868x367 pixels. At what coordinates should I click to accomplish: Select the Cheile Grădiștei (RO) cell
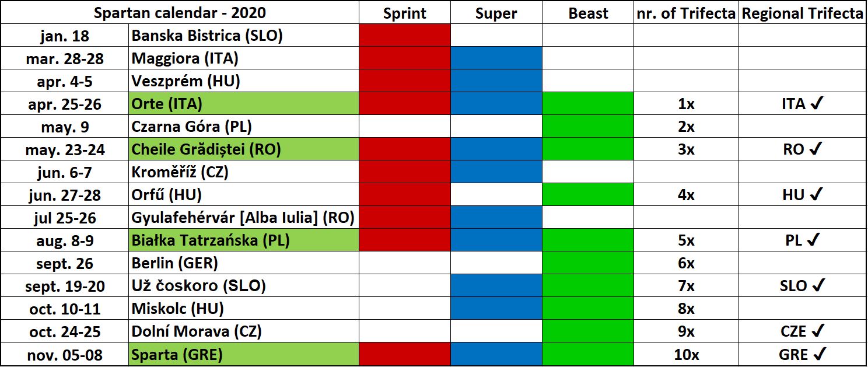coord(243,149)
